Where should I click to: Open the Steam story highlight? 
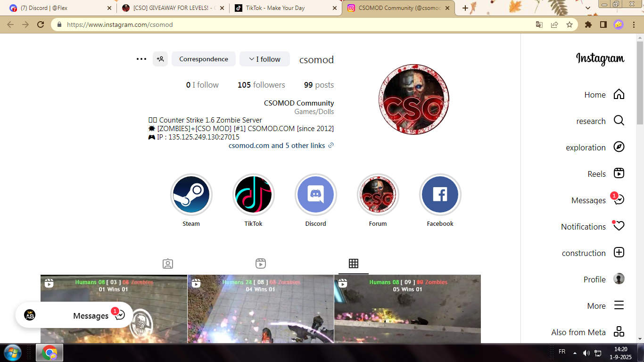tap(191, 195)
